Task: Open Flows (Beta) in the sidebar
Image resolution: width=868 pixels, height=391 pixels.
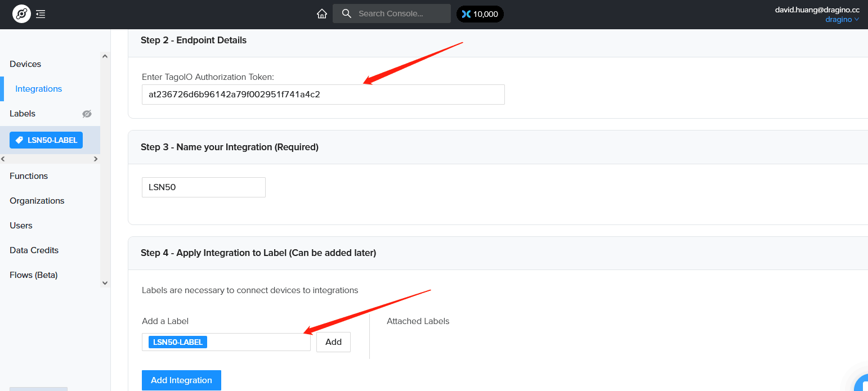Action: pos(34,275)
